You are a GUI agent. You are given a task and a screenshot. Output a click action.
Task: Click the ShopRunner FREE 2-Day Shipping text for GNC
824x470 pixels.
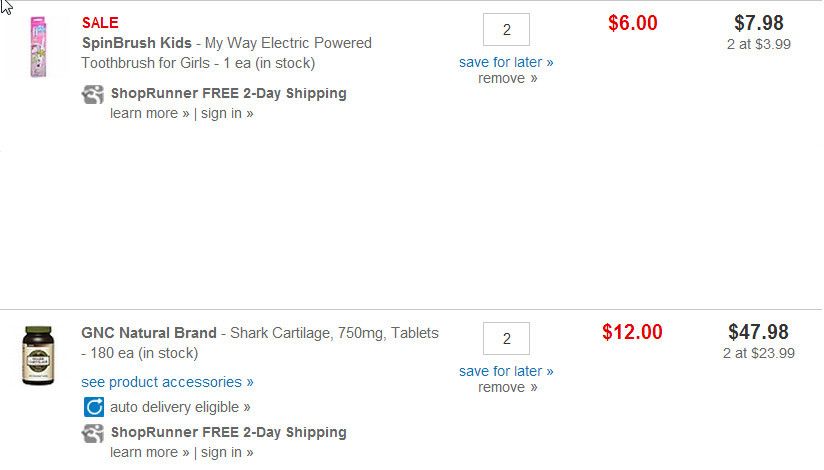click(228, 433)
